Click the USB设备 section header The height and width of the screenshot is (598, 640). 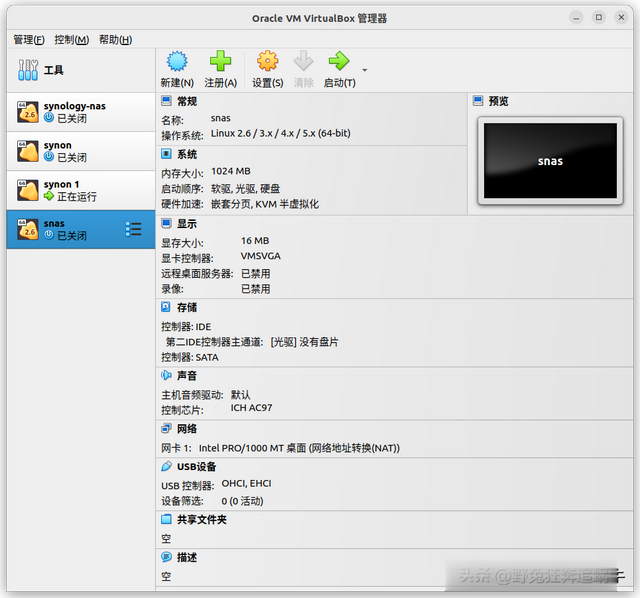click(x=196, y=467)
